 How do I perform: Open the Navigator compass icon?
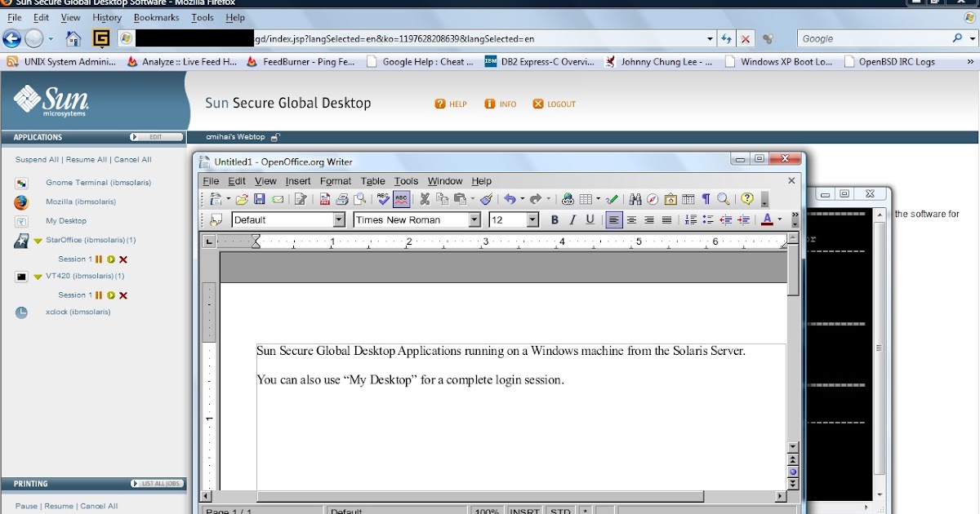coord(653,199)
